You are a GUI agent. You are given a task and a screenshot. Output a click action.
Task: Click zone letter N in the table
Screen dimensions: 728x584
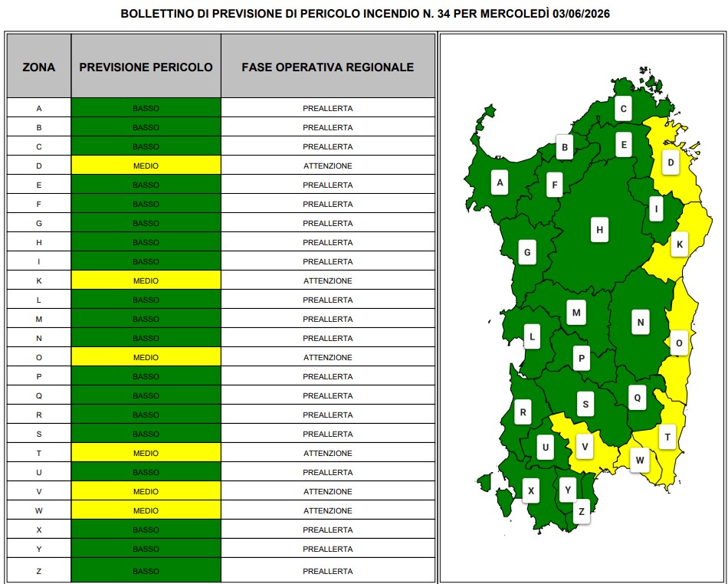click(39, 339)
